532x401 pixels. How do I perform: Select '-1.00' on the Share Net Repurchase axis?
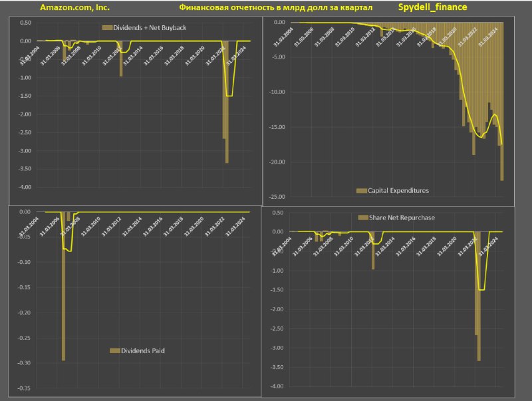point(277,271)
